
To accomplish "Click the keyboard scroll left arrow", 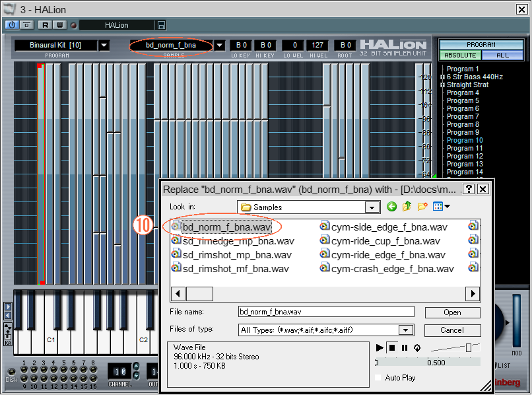I will click(8, 316).
